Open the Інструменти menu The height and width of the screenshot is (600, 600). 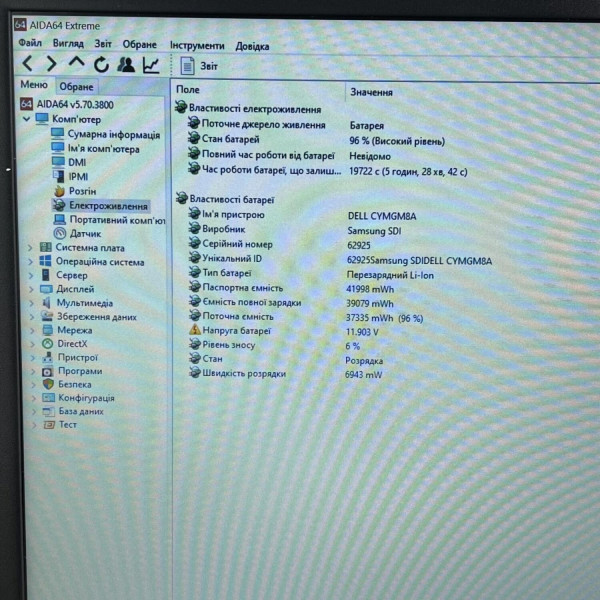coord(197,46)
